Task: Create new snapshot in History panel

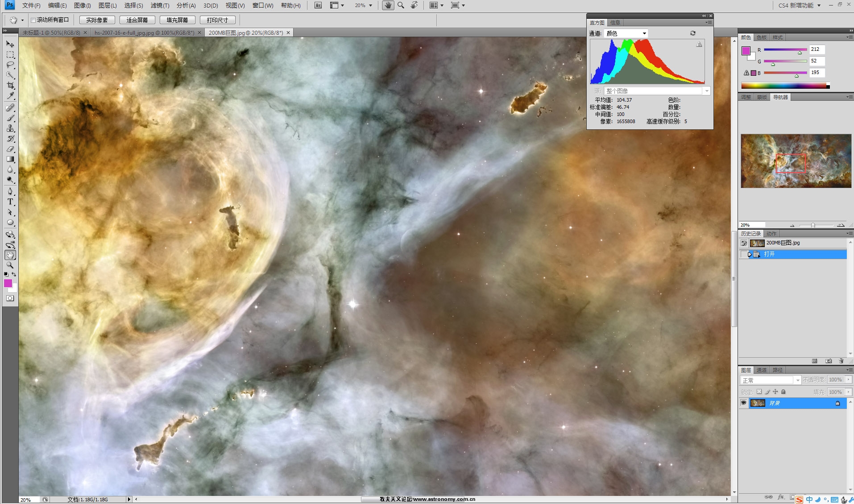Action: pos(828,361)
